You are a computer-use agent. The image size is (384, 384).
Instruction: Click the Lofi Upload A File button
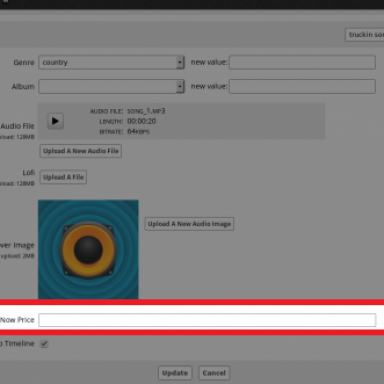(63, 177)
